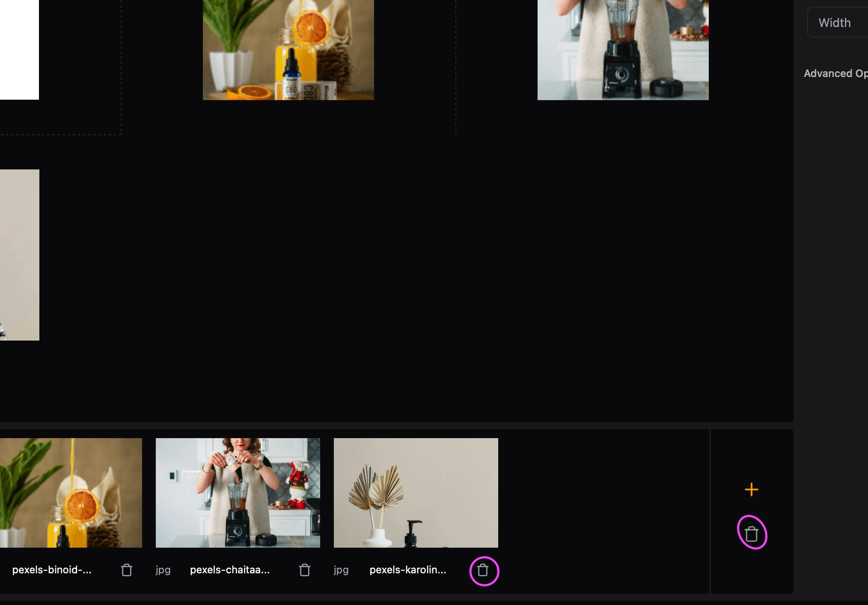Viewport: 868px width, 605px height.
Task: Click the jpg format label beside pexels-chaitaa
Action: pos(163,570)
